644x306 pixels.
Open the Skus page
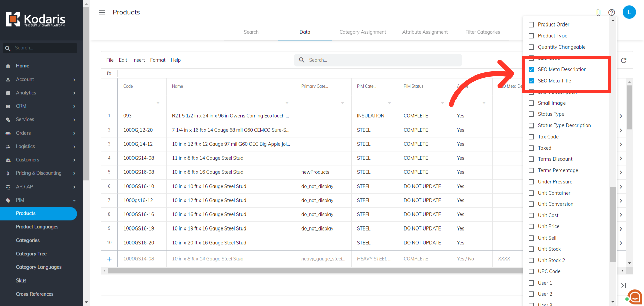[21, 280]
